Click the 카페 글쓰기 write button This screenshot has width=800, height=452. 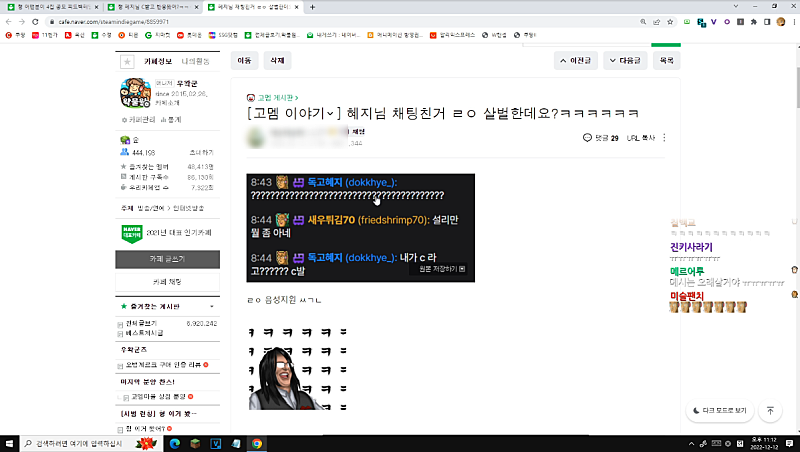click(x=168, y=259)
